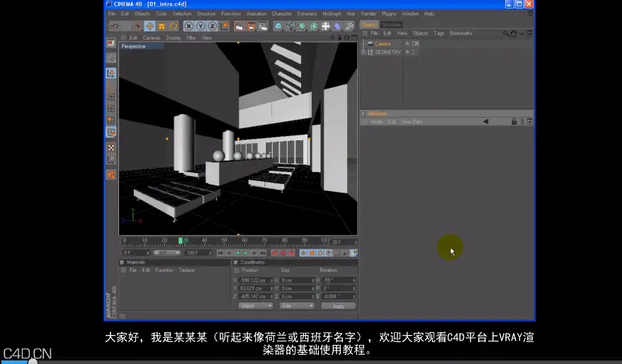Toggle X axis lock
Screen dimensions: 622x364
189,27
